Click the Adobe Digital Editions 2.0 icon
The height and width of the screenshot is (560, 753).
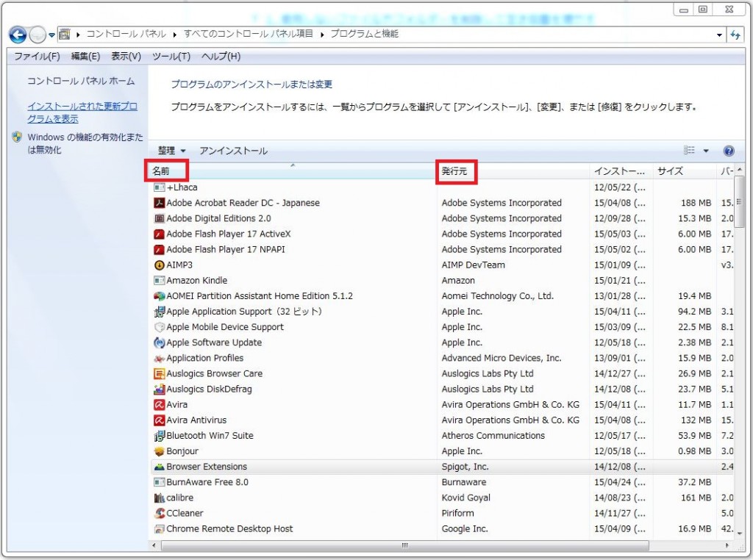click(x=159, y=218)
